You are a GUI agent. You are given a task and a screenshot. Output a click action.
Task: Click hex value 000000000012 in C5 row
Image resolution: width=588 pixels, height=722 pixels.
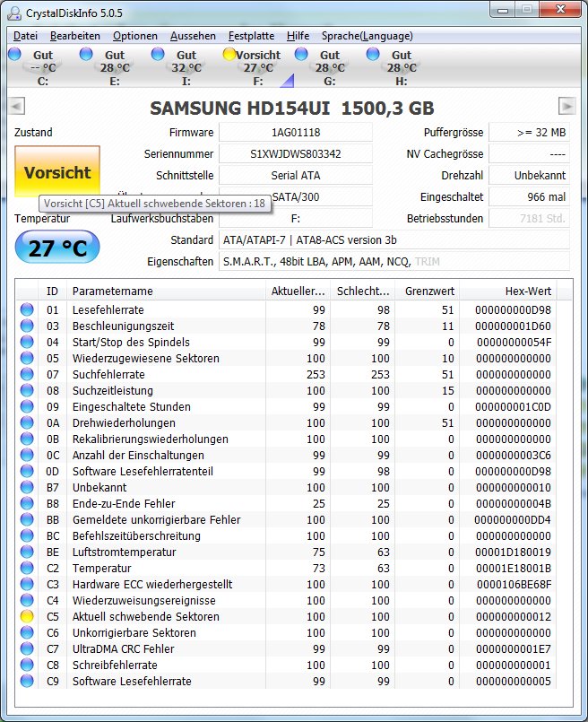point(513,616)
